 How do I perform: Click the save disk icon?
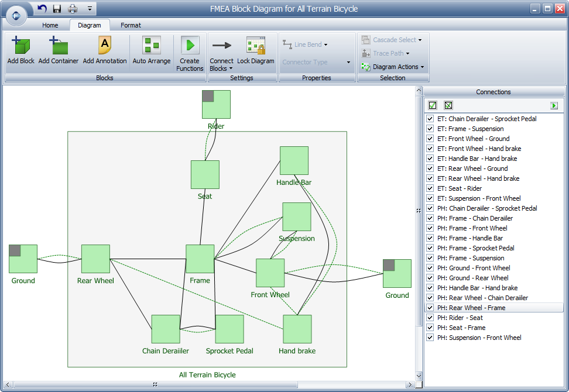[57, 9]
